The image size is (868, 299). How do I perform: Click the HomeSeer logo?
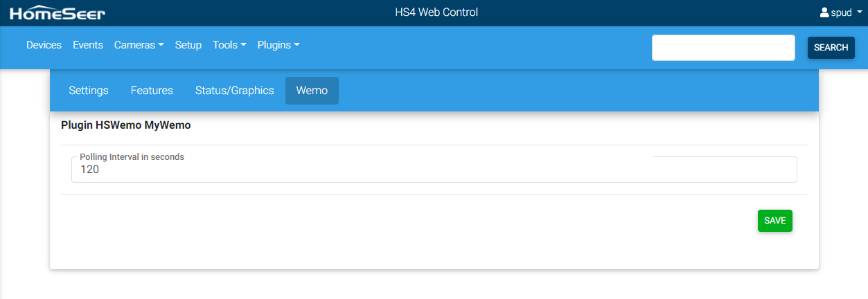[57, 12]
